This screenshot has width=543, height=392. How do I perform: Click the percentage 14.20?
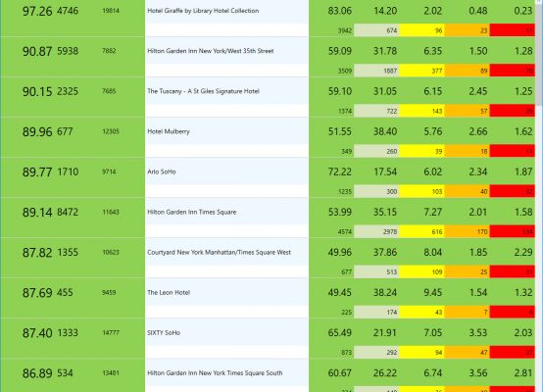click(x=385, y=11)
